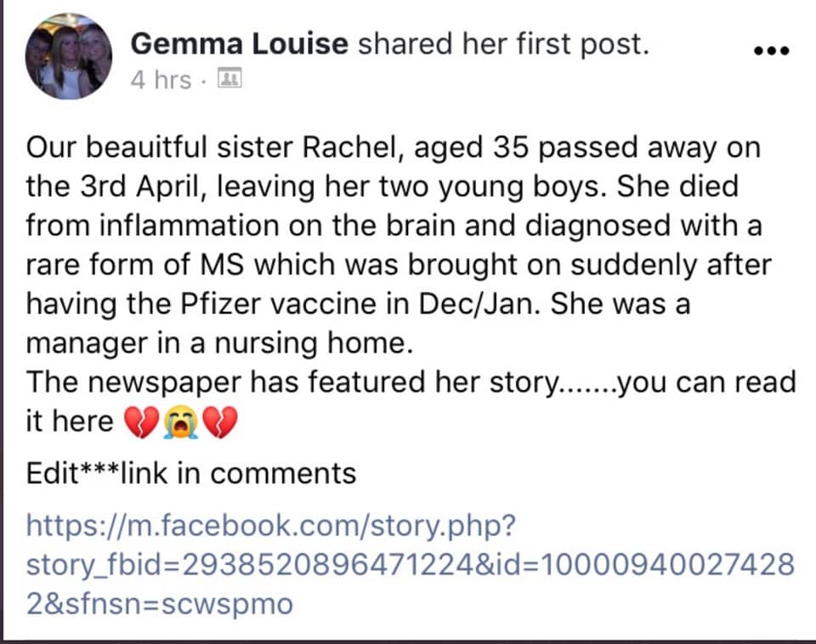The width and height of the screenshot is (816, 644).
Task: Click the "2&sfnsn=scwspmo" end of the link
Action: click(x=159, y=604)
